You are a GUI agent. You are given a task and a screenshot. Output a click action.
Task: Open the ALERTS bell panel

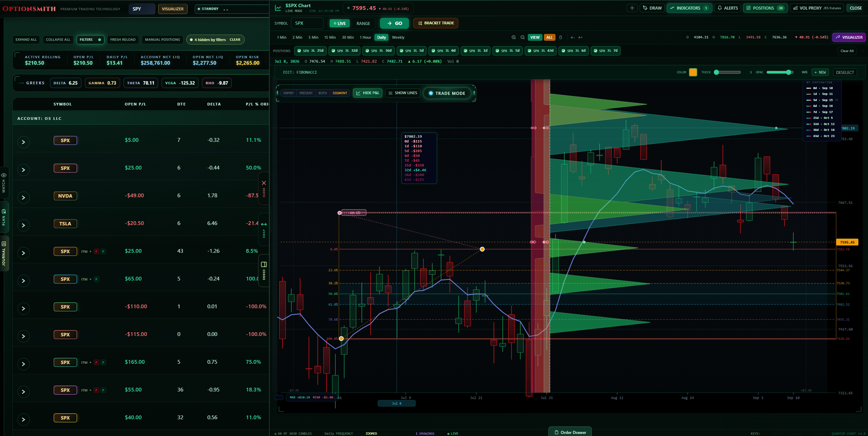tap(728, 8)
